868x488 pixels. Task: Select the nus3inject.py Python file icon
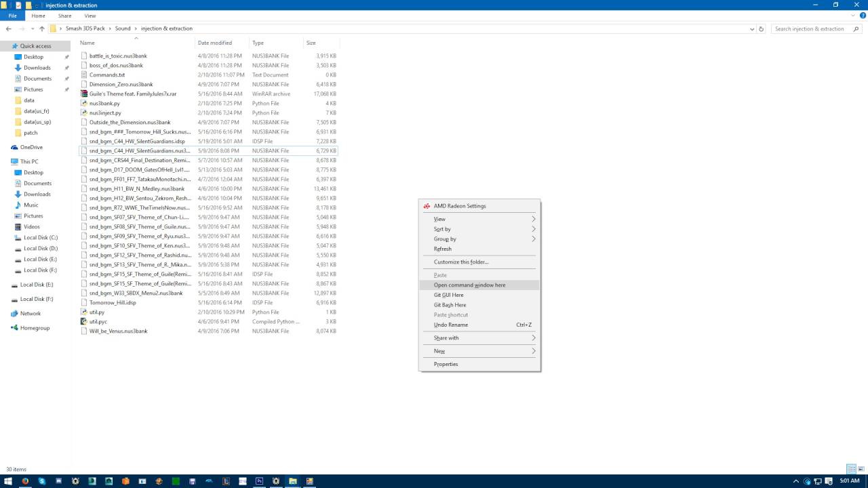tap(84, 113)
